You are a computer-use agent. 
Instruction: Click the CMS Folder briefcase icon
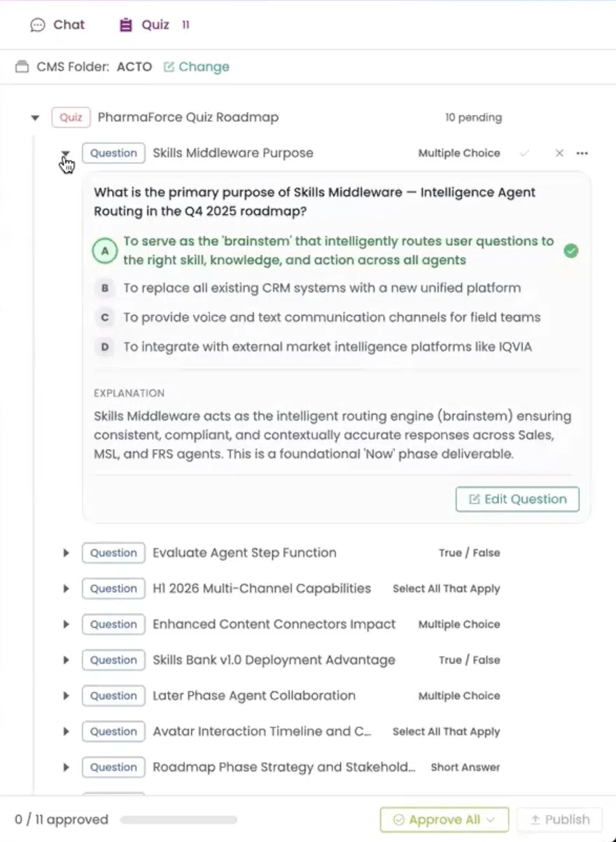tap(21, 66)
